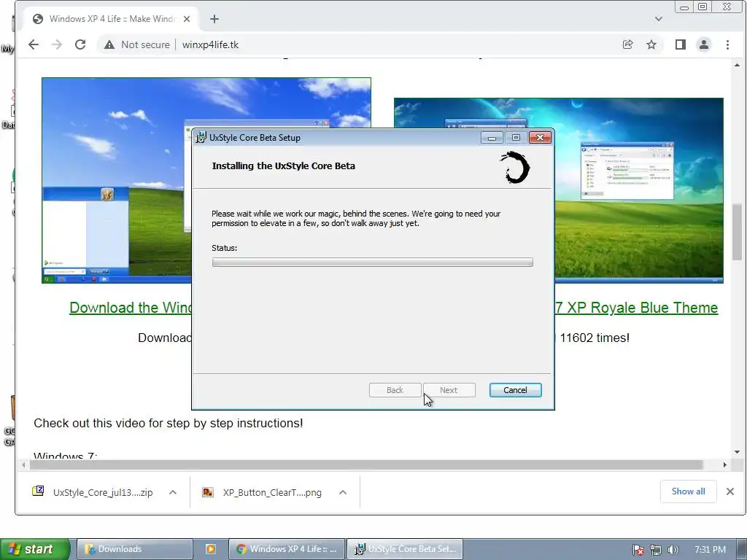Viewport: 747px width, 560px height.
Task: Click the Royale Blue theme screenshot
Action: [639, 190]
